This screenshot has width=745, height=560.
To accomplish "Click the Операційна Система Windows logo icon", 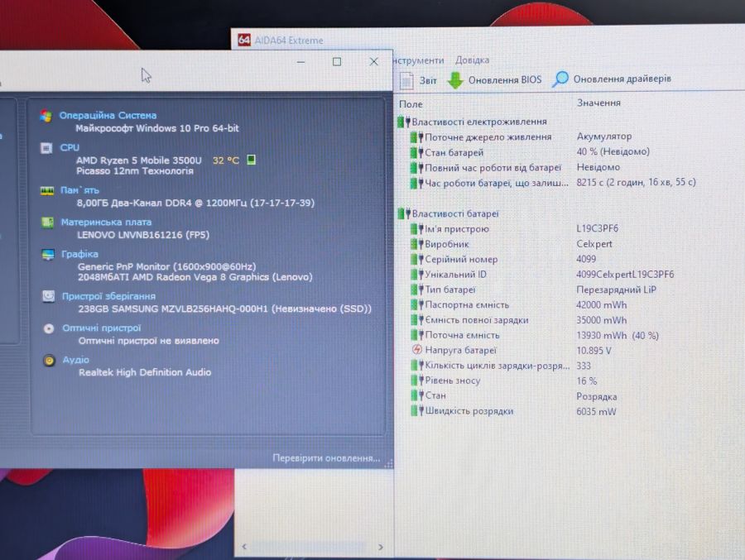I will [x=46, y=116].
